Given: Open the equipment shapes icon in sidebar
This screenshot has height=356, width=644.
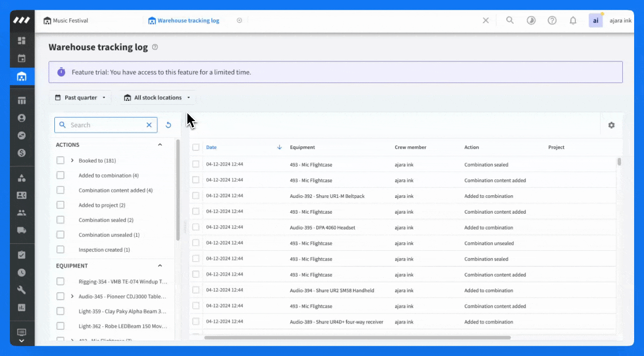Looking at the screenshot, I should (x=22, y=178).
